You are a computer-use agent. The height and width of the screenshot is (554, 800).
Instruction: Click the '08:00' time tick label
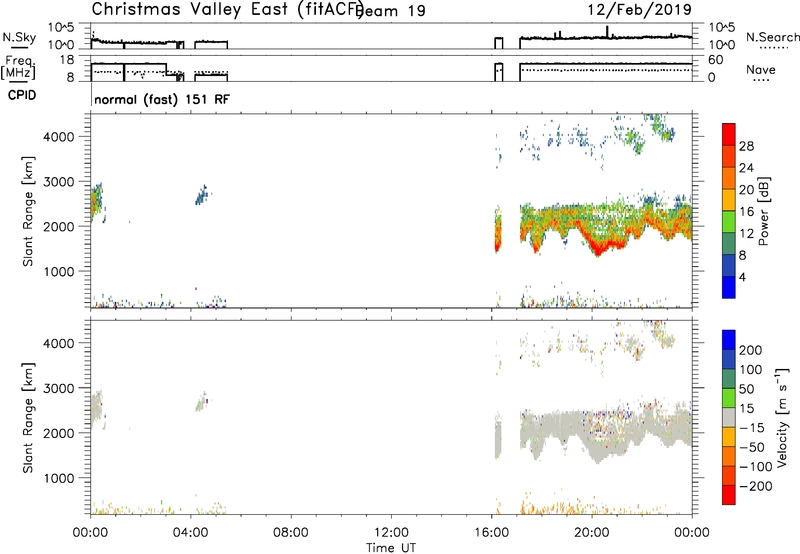[x=291, y=533]
